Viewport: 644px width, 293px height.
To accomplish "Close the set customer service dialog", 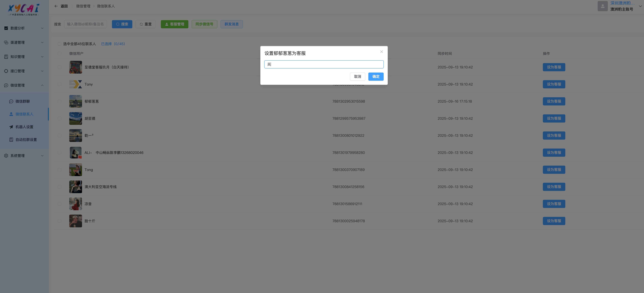I will [381, 52].
